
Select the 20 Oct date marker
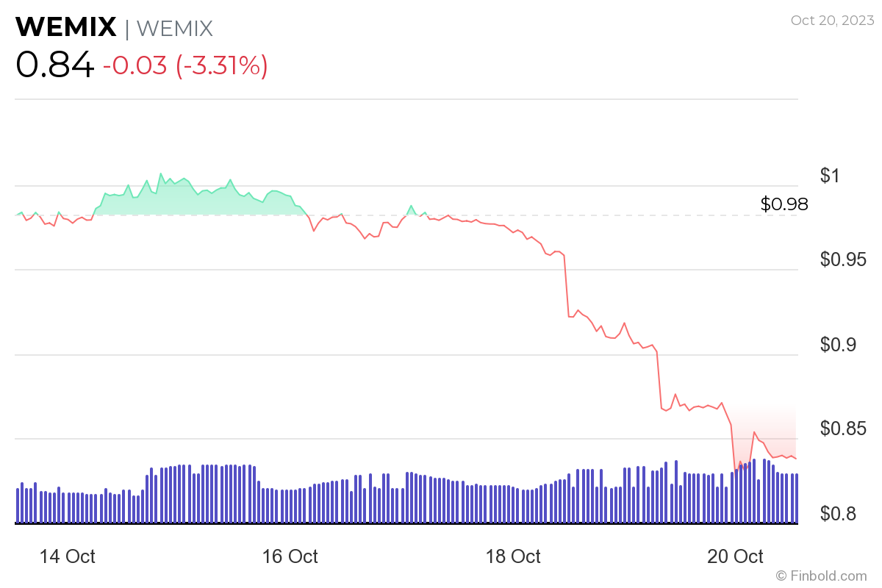click(736, 556)
